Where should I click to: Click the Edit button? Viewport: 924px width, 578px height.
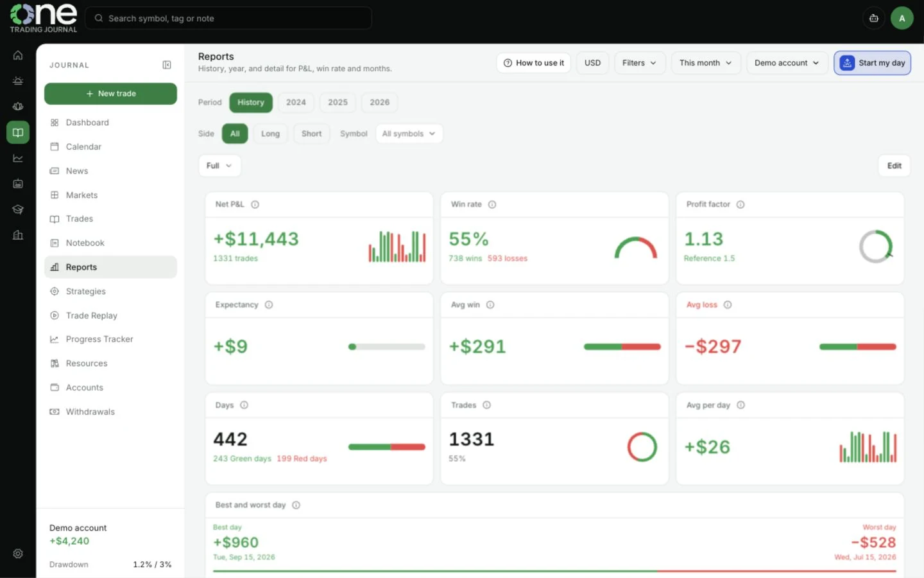coord(894,166)
